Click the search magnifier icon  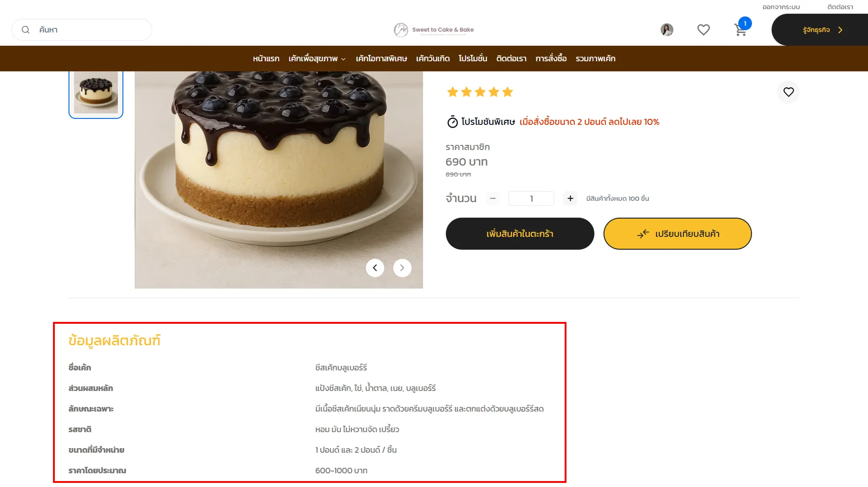point(26,30)
